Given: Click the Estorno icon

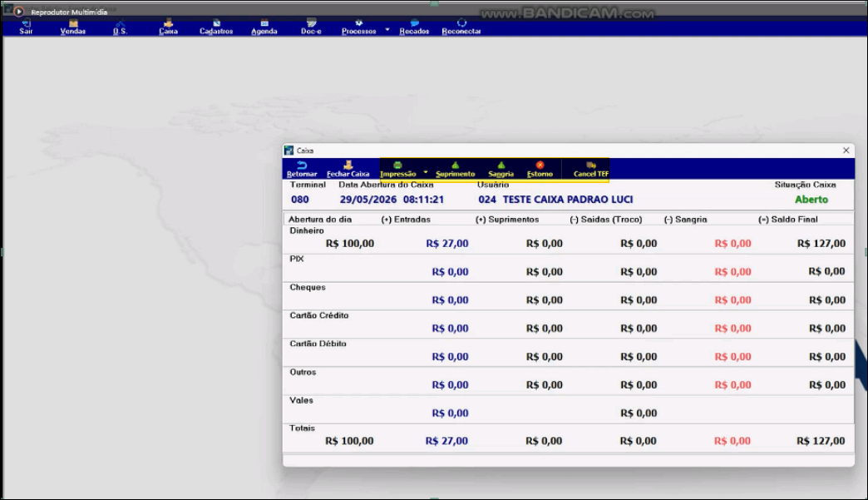Looking at the screenshot, I should (x=540, y=165).
